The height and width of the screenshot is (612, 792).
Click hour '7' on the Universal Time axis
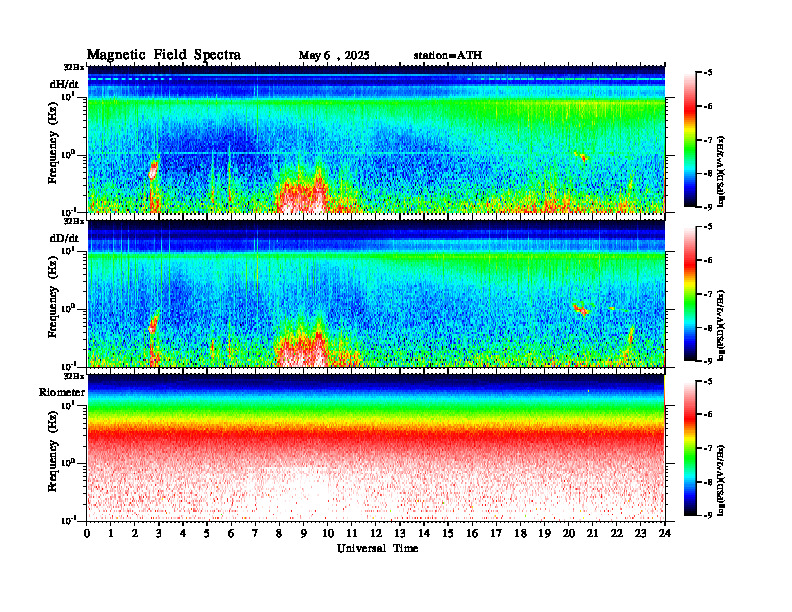pos(255,534)
